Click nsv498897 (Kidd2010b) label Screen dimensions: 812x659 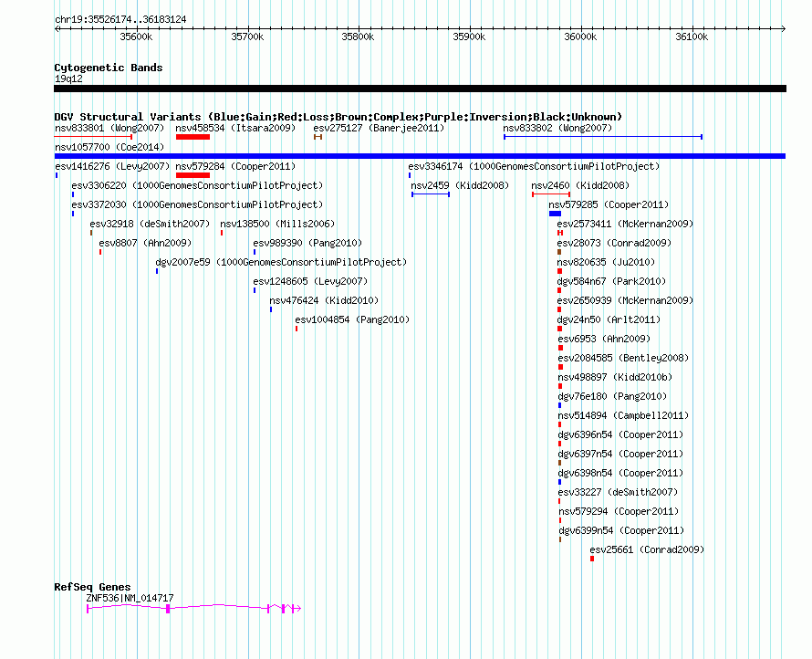click(x=615, y=377)
